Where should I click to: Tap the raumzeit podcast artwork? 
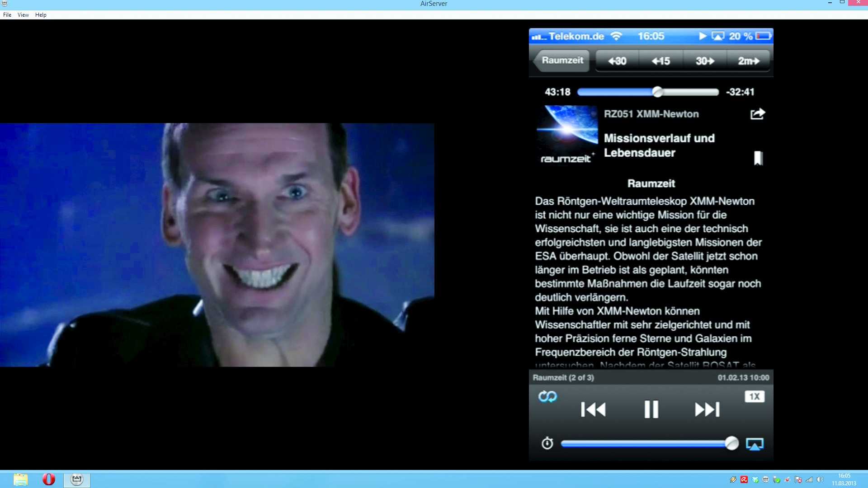567,135
